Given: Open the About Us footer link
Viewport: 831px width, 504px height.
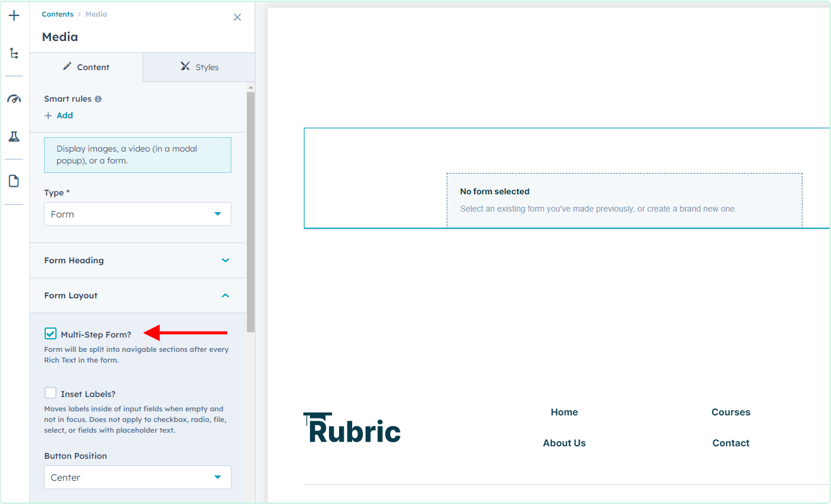Looking at the screenshot, I should click(x=565, y=443).
